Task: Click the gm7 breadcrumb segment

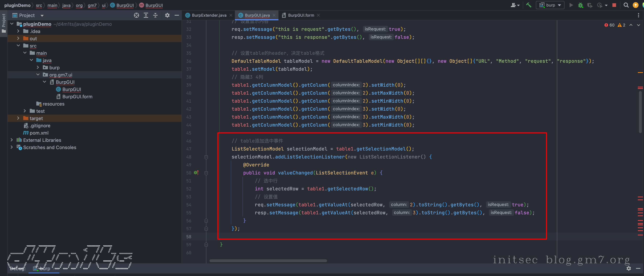Action: (92, 5)
